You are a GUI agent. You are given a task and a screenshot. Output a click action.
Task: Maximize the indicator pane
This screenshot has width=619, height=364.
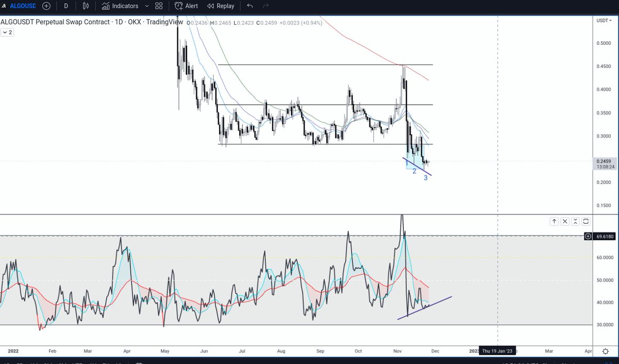[x=586, y=222]
